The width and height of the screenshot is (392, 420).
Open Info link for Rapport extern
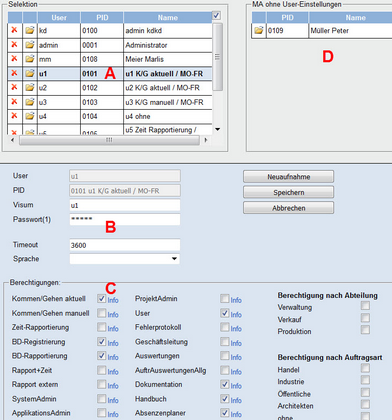tap(113, 386)
